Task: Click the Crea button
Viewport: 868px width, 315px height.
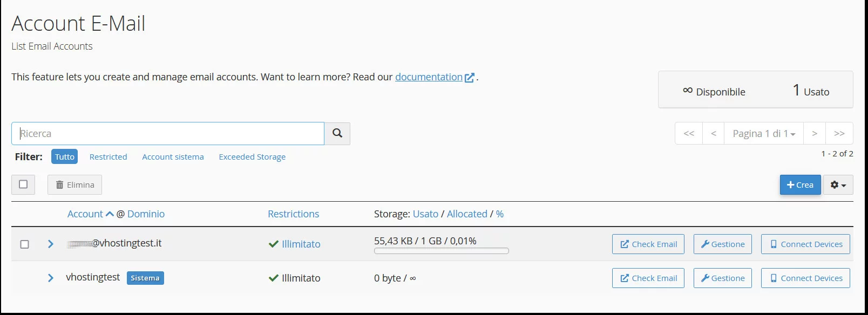Action: pyautogui.click(x=800, y=184)
